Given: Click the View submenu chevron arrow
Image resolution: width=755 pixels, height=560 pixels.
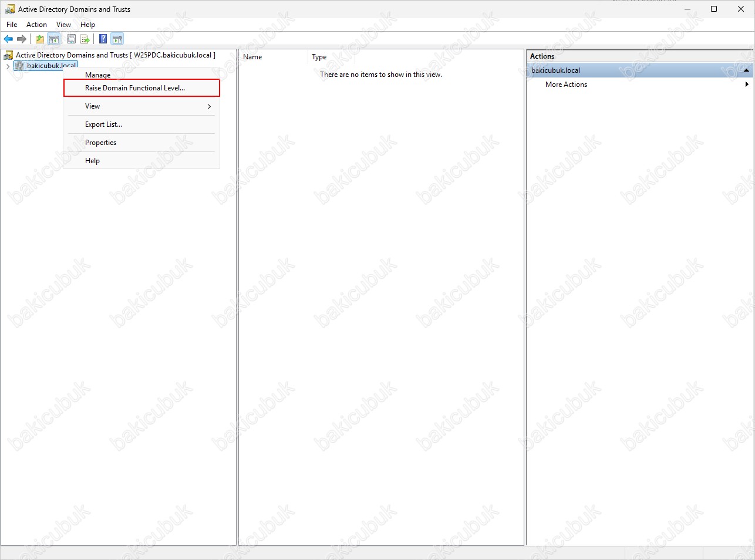Looking at the screenshot, I should [x=209, y=106].
